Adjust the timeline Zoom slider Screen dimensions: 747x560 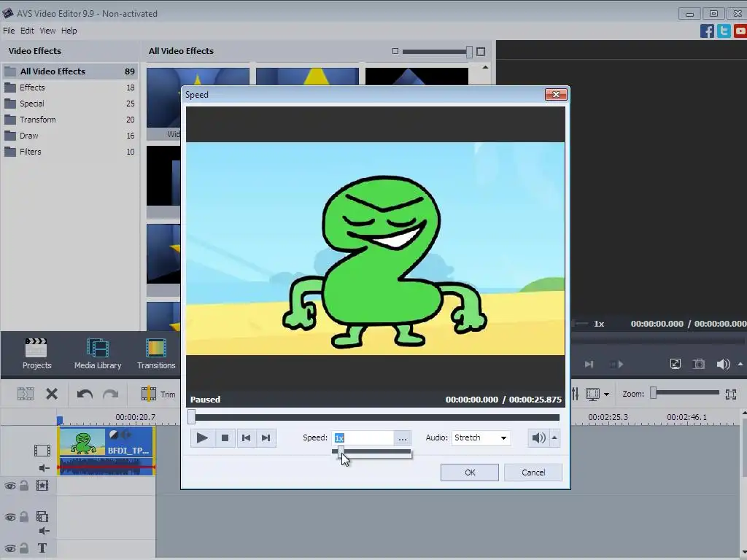tap(654, 393)
